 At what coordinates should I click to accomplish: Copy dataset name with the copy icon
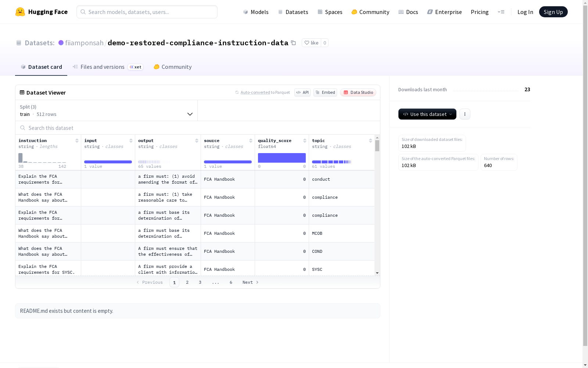click(293, 43)
